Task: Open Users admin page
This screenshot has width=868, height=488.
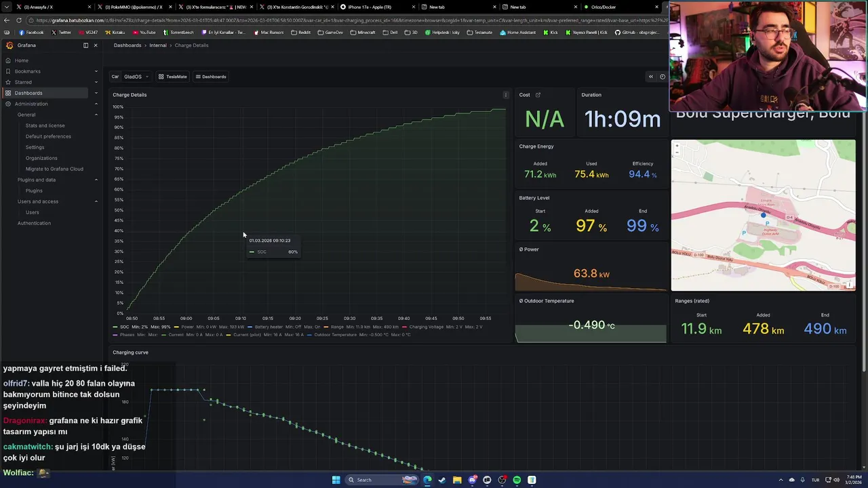Action: pos(32,212)
